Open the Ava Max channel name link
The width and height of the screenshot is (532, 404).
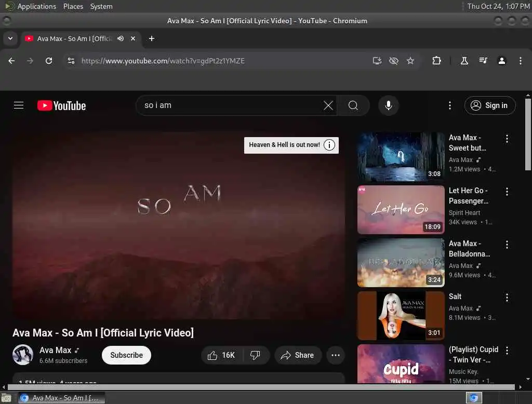(x=55, y=350)
